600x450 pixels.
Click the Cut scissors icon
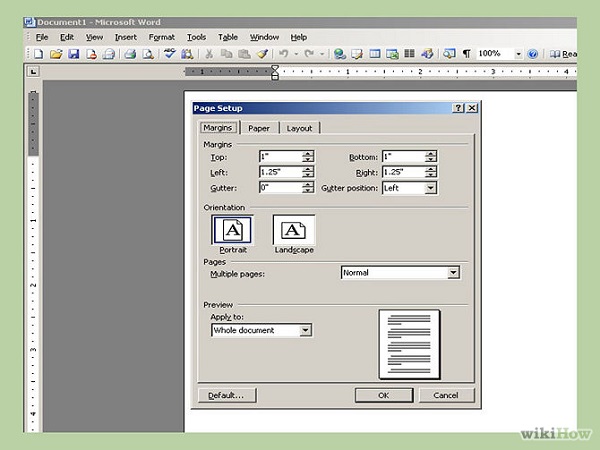(209, 54)
